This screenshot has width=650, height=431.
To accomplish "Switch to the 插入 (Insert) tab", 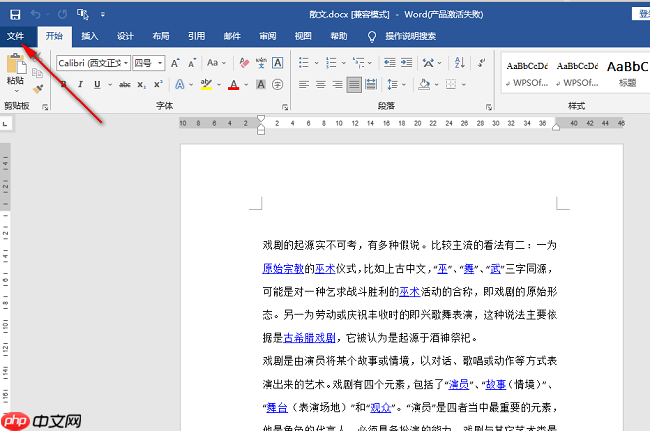I will click(90, 36).
